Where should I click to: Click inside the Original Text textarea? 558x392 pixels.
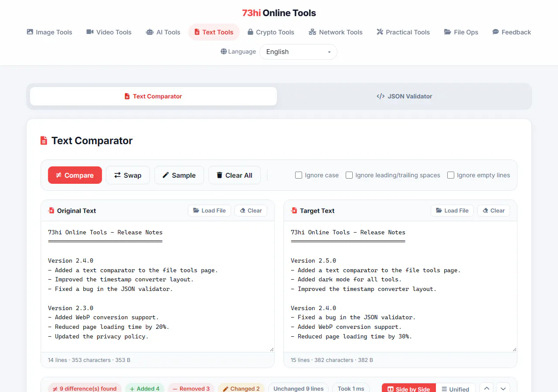click(158, 287)
